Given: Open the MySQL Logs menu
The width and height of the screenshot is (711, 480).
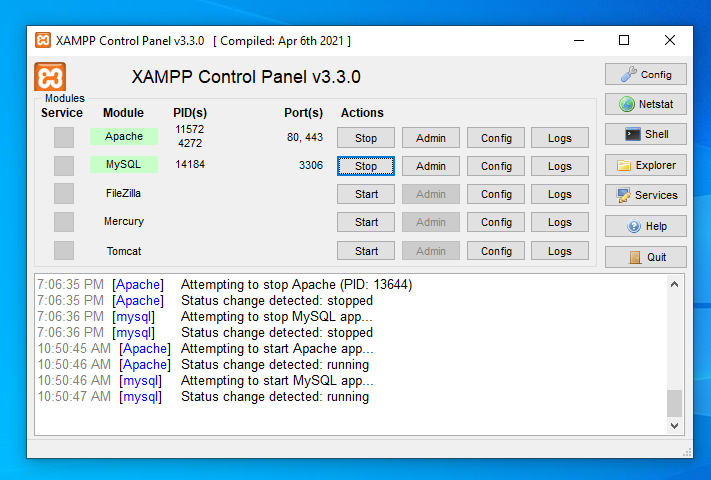Looking at the screenshot, I should (x=560, y=166).
